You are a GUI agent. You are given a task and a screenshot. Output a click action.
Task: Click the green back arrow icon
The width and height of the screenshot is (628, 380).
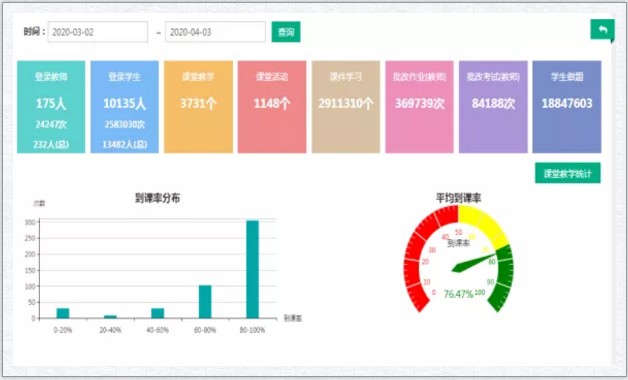(x=602, y=30)
